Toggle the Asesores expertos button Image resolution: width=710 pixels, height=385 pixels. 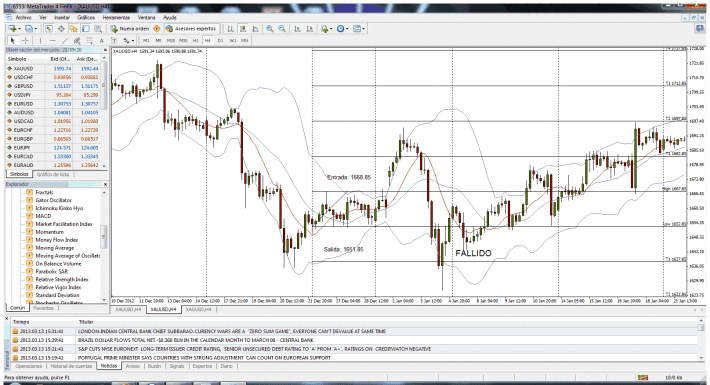click(192, 29)
